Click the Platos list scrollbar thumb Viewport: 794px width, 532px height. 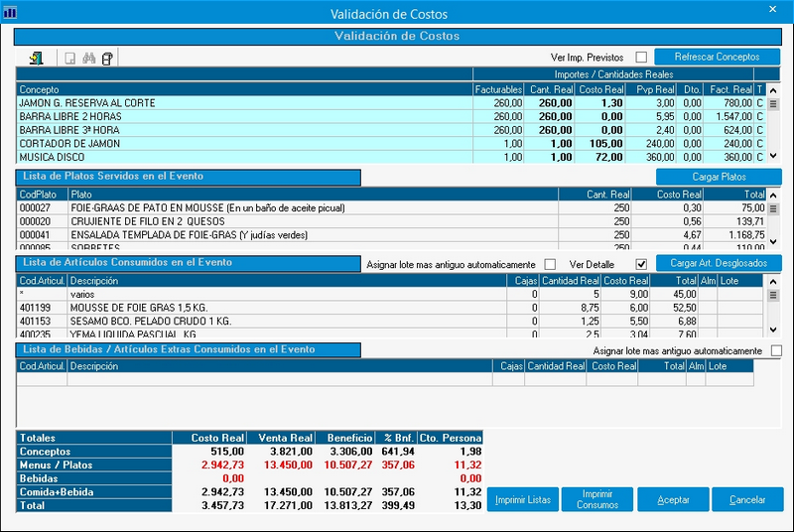[x=773, y=208]
